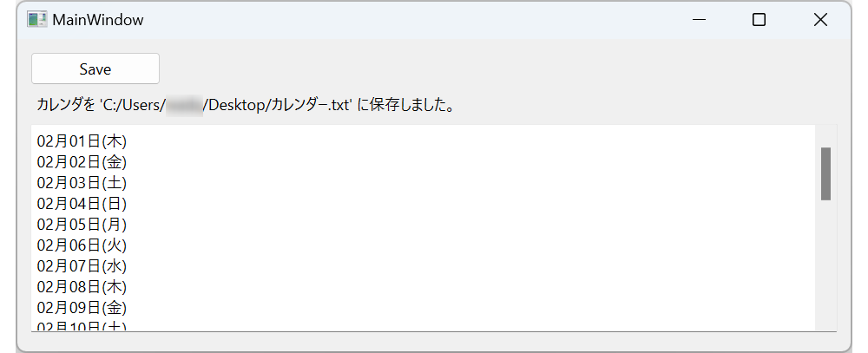The height and width of the screenshot is (353, 868).
Task: Maximize the MainWindow window
Action: click(759, 20)
